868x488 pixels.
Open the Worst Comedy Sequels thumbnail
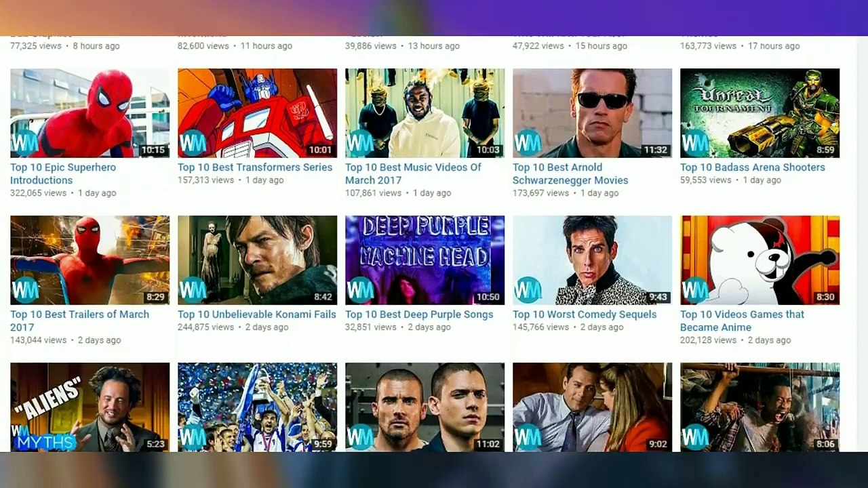(592, 260)
